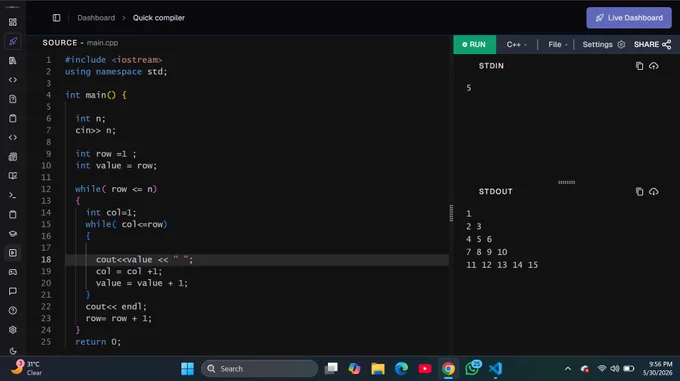This screenshot has height=381, width=680.
Task: Toggle the sidebar panel icon beside Dashboard
Action: 56,18
